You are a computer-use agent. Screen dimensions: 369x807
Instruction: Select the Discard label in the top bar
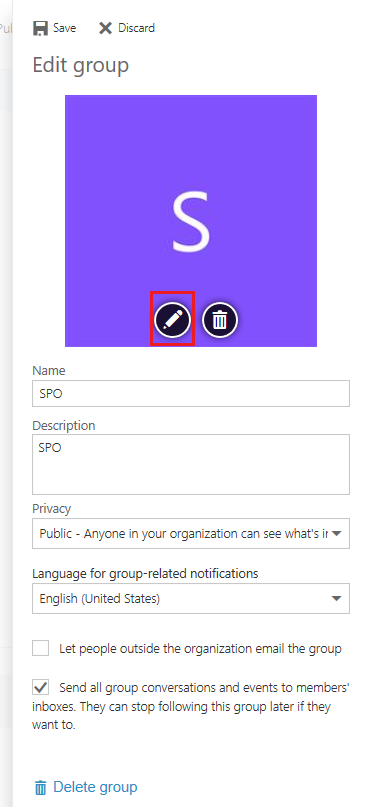(x=136, y=28)
